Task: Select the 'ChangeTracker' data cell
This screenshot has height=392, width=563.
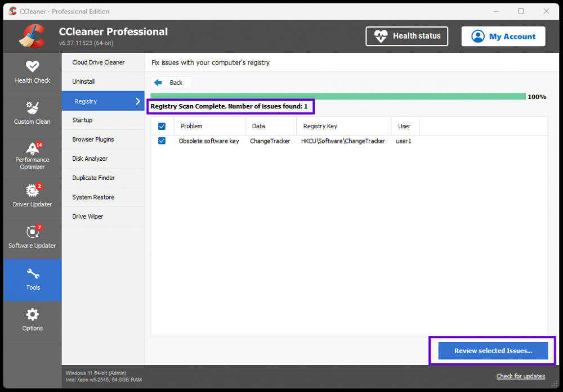Action: (270, 141)
